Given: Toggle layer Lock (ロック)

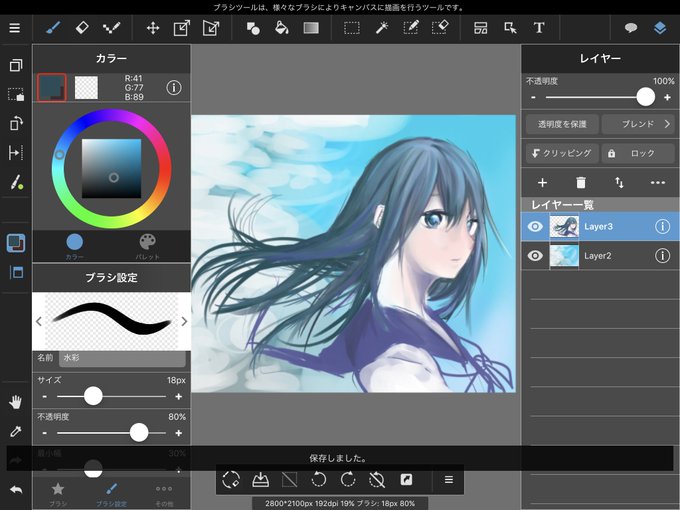Looking at the screenshot, I should [x=638, y=154].
